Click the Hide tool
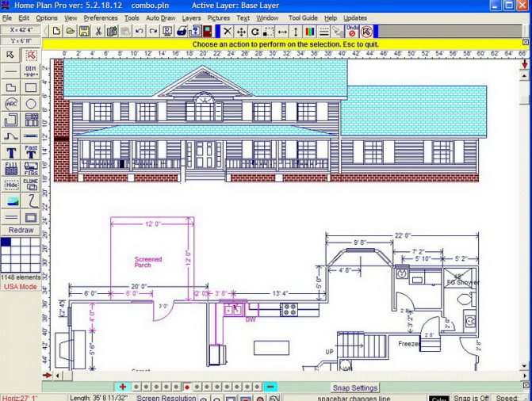 click(10, 185)
